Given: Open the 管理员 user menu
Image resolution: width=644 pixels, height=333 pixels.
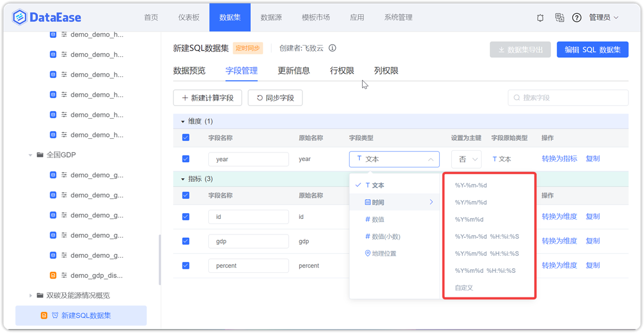Looking at the screenshot, I should coord(604,18).
